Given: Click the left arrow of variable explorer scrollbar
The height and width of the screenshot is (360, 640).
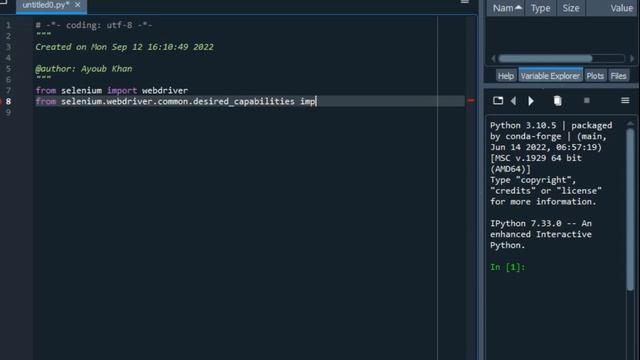Looking at the screenshot, I should 493,59.
